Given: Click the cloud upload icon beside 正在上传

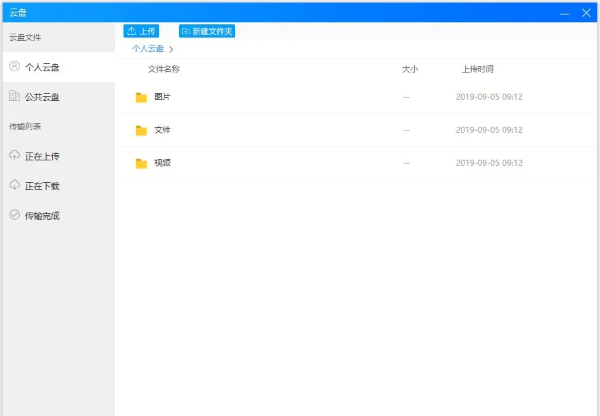Looking at the screenshot, I should 15,155.
